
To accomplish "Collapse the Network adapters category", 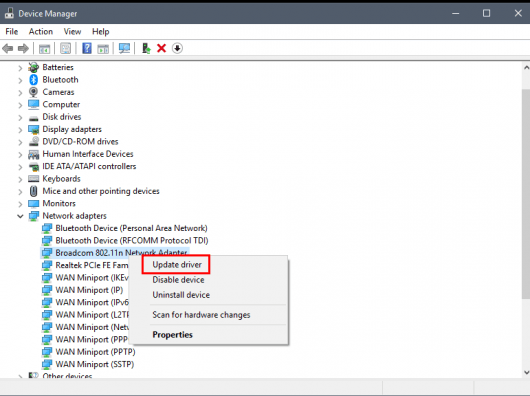I will point(20,216).
